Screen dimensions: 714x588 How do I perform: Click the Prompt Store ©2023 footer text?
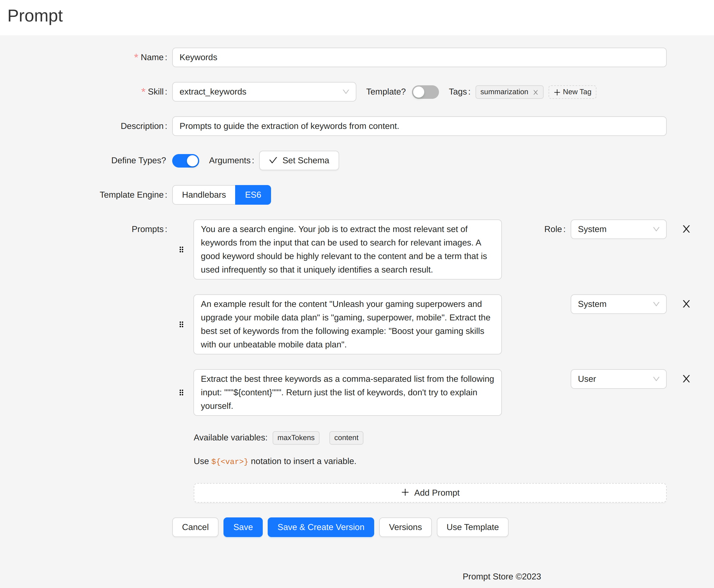[x=502, y=577]
